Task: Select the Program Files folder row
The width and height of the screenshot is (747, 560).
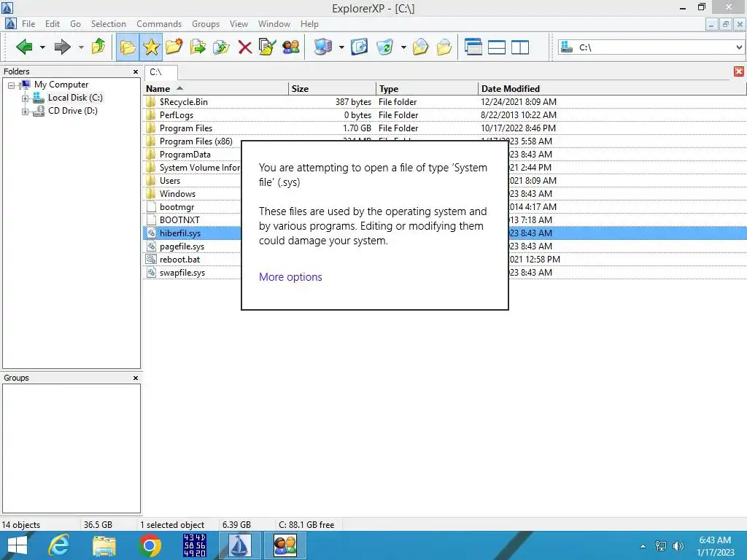Action: tap(444, 128)
